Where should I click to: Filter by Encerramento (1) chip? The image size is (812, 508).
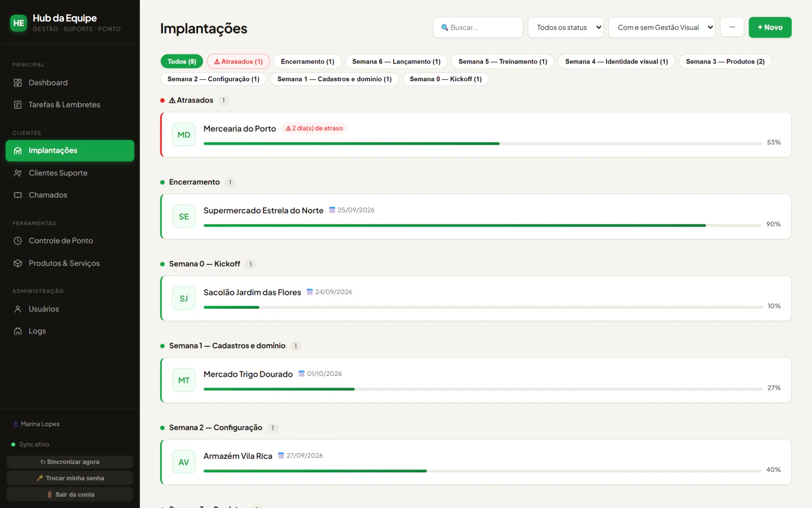click(x=308, y=61)
